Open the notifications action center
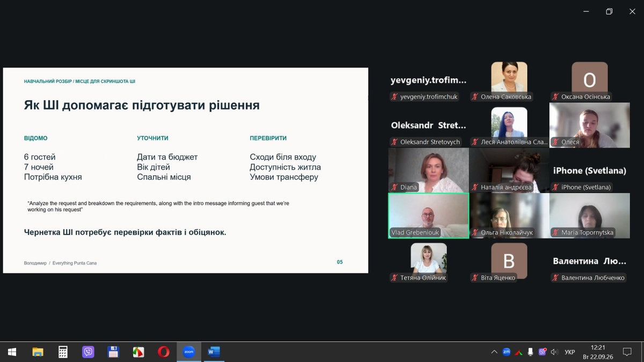Image resolution: width=644 pixels, height=362 pixels. click(x=627, y=352)
